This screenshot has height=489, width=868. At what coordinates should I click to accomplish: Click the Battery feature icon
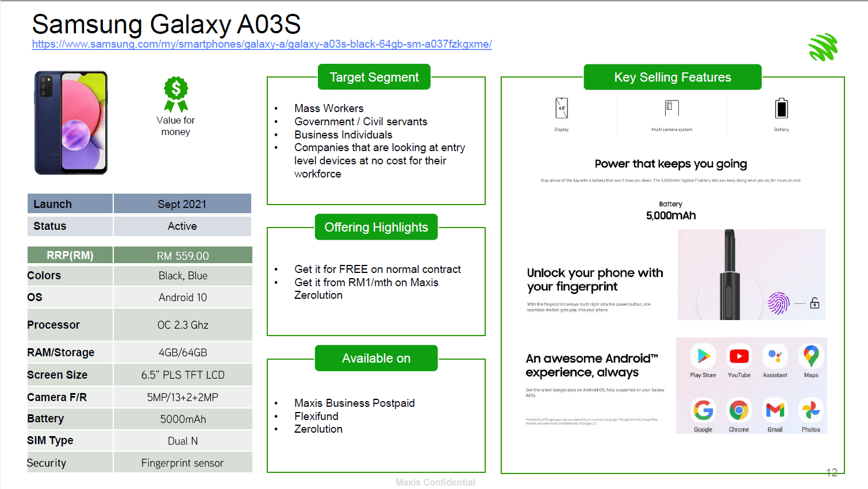[x=782, y=108]
